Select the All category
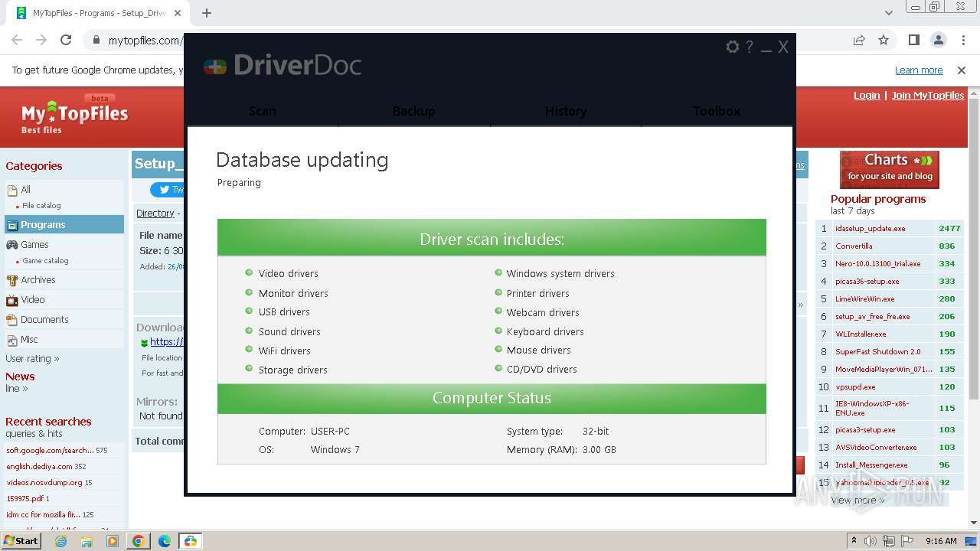 [26, 189]
